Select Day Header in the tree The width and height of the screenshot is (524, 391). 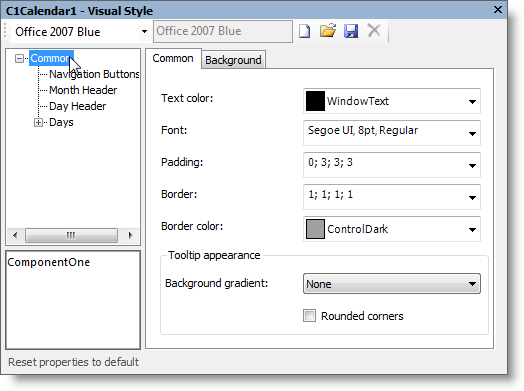tap(77, 106)
